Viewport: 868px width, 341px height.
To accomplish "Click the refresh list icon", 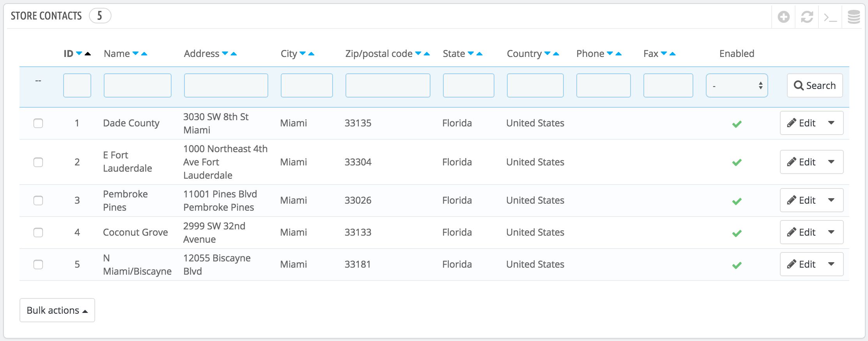I will pyautogui.click(x=807, y=17).
